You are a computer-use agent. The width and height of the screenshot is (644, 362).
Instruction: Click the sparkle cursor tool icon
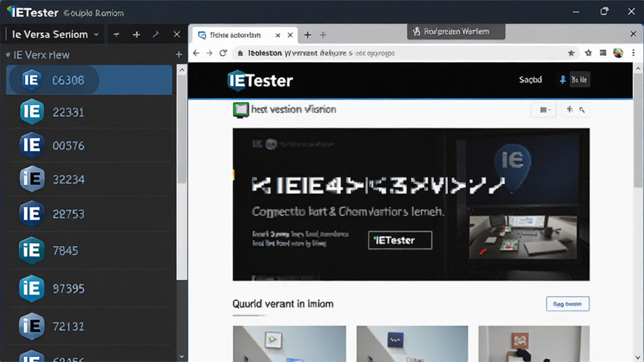pyautogui.click(x=576, y=109)
